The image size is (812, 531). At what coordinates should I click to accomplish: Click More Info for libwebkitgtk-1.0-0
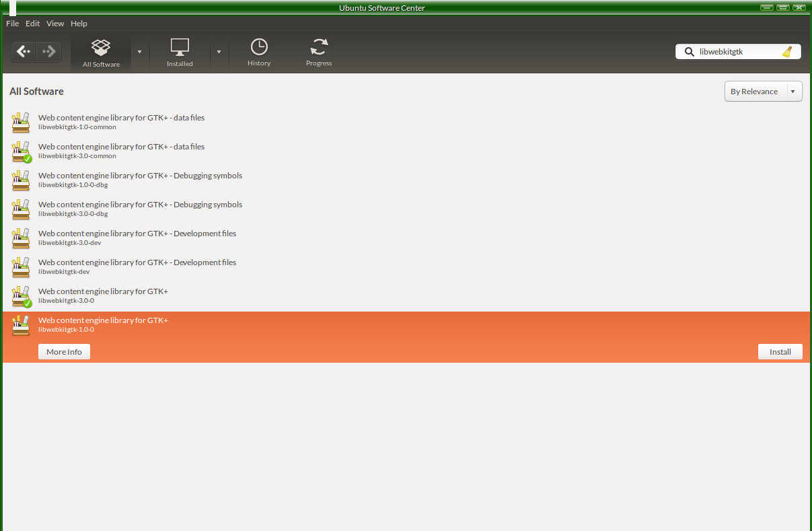[64, 352]
